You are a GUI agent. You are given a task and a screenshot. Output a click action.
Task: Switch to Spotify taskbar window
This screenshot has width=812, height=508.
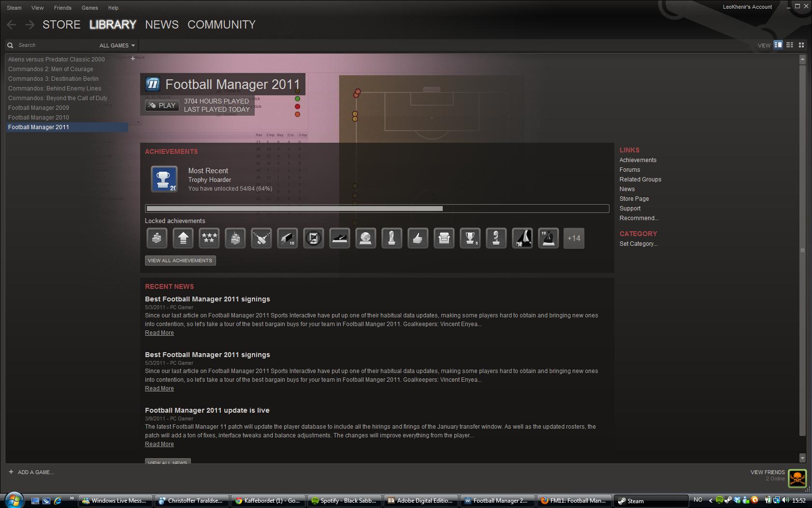(345, 501)
